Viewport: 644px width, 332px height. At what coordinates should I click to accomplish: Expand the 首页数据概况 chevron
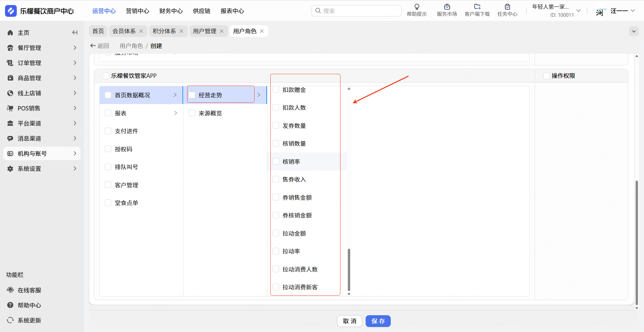click(x=175, y=95)
